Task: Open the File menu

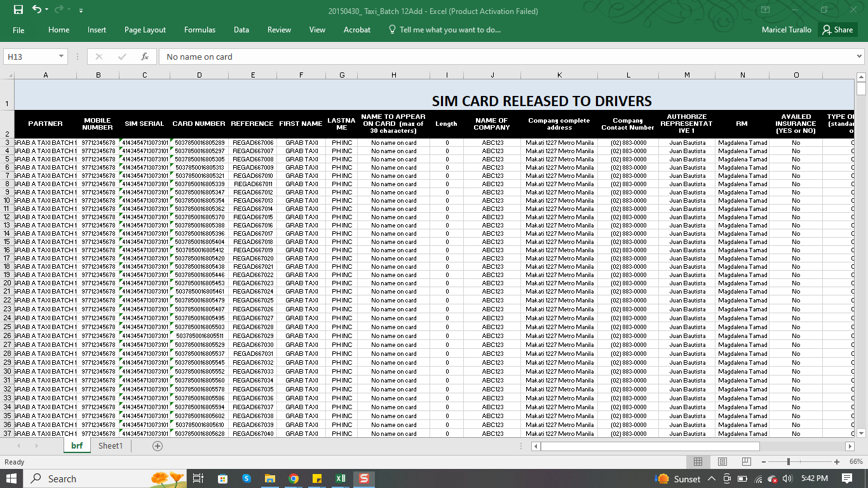Action: pos(18,30)
